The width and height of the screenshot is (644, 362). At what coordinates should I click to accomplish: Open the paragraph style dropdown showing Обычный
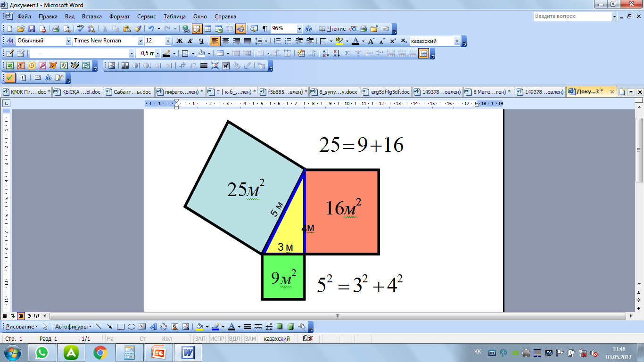69,41
